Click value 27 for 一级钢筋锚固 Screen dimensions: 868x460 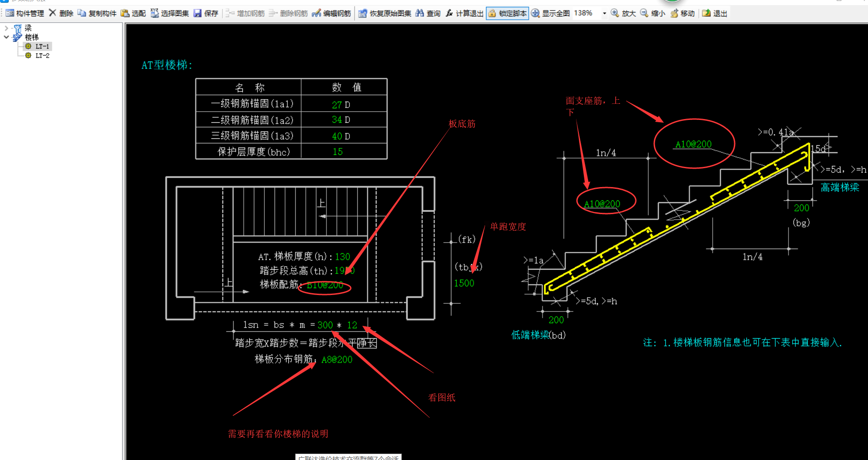[x=337, y=105]
